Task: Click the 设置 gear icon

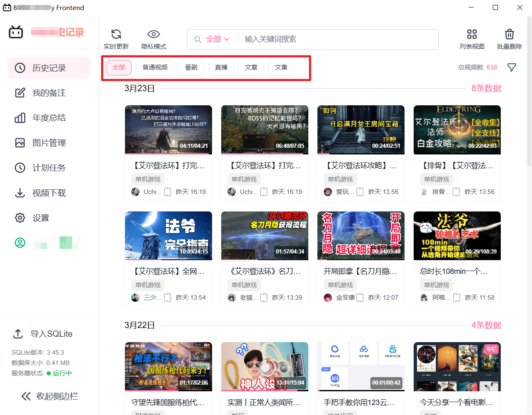Action: 20,218
